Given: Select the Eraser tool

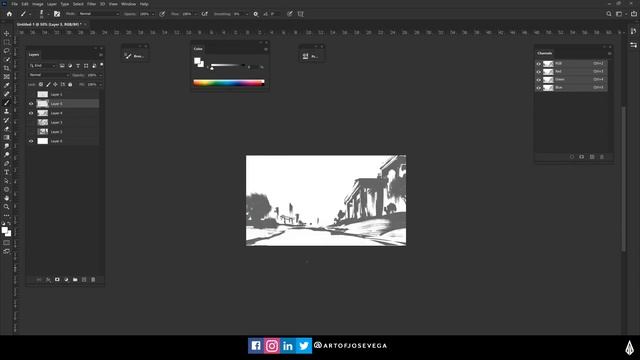Looking at the screenshot, I should 7,129.
